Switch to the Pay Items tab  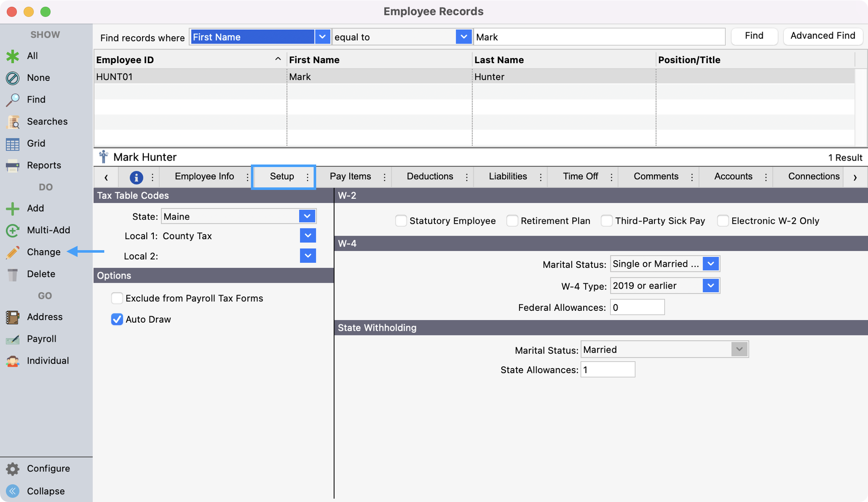[x=350, y=176]
